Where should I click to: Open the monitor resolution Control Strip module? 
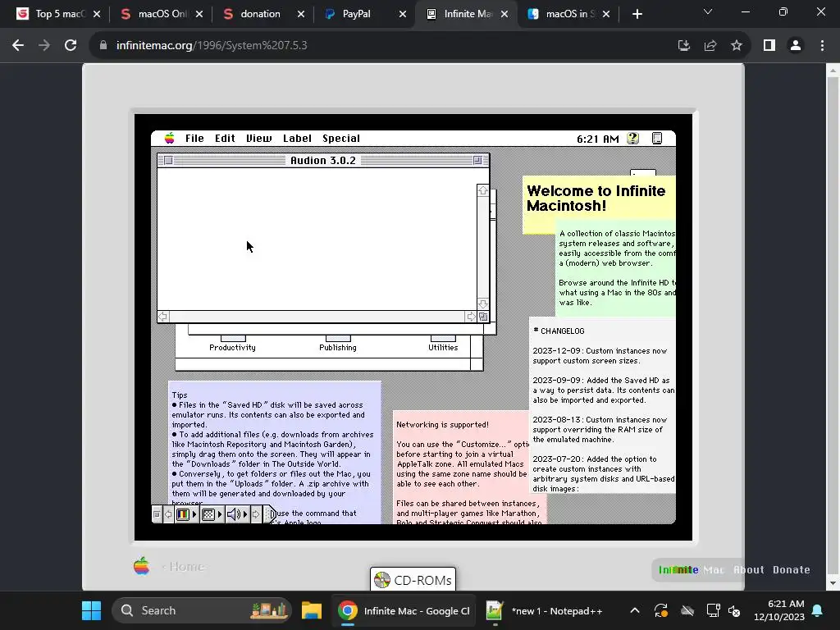tap(212, 514)
